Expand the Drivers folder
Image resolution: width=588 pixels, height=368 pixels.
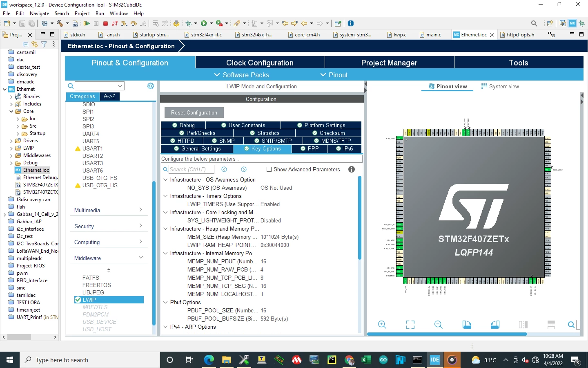tap(11, 141)
